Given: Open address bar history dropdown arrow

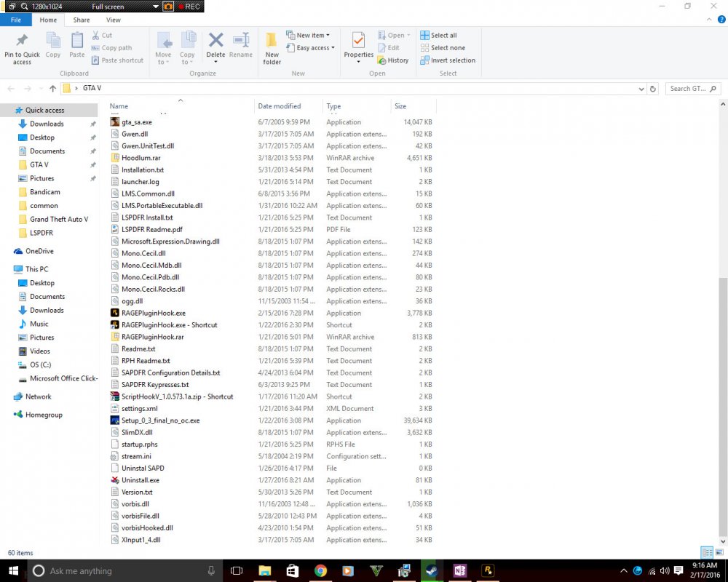Looking at the screenshot, I should click(x=641, y=89).
